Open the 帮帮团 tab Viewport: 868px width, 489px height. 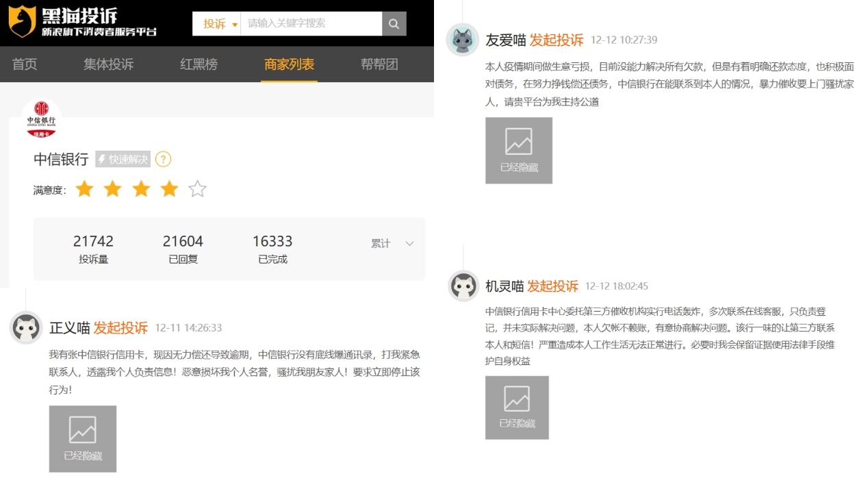point(379,64)
